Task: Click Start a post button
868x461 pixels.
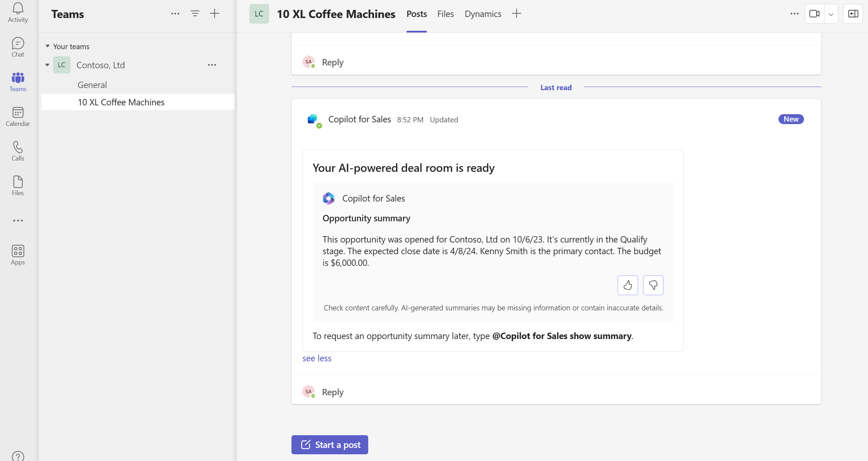Action: point(331,444)
